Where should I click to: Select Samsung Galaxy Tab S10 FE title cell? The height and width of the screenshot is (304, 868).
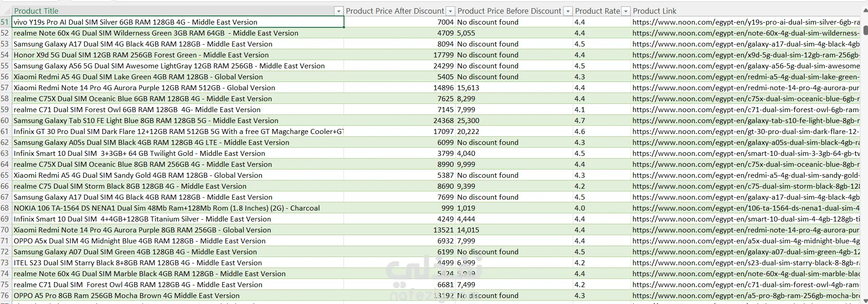178,120
